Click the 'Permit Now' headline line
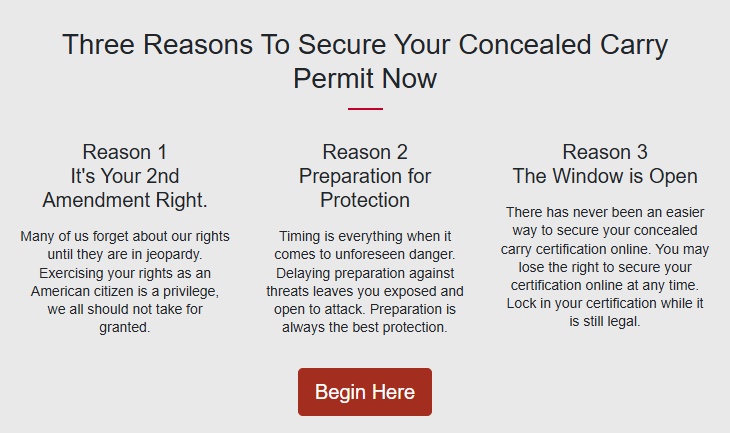 point(364,78)
